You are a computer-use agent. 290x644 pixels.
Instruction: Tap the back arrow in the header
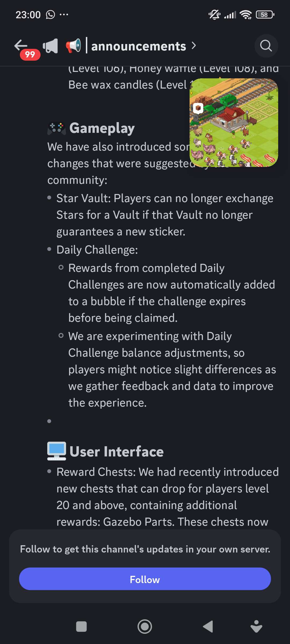(21, 45)
